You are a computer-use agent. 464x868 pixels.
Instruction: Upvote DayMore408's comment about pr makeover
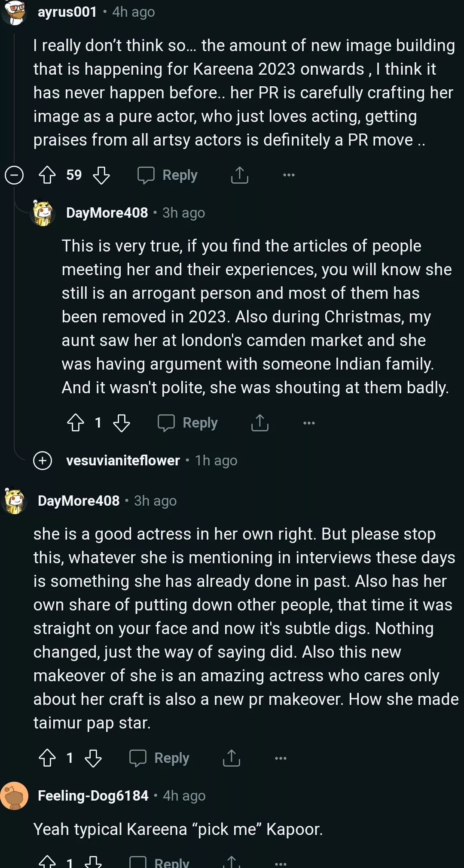pos(47,758)
